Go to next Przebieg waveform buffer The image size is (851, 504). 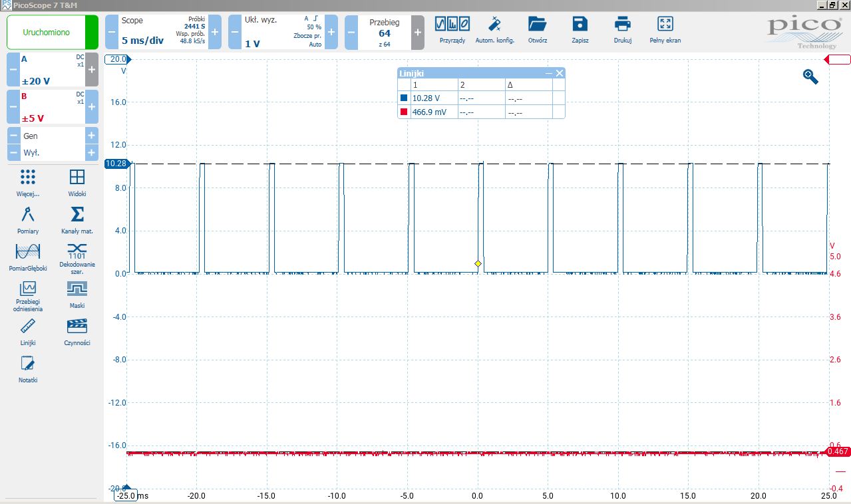(x=418, y=32)
